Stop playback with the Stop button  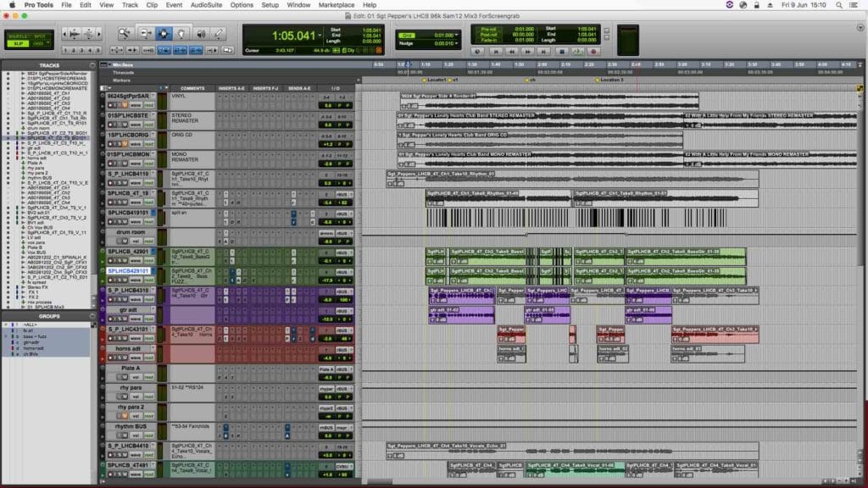(561, 52)
